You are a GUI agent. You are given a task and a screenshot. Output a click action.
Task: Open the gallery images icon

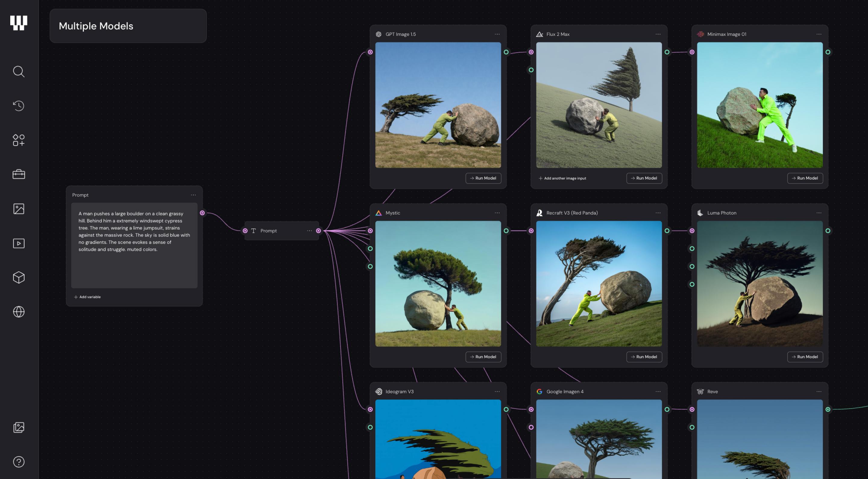18,427
